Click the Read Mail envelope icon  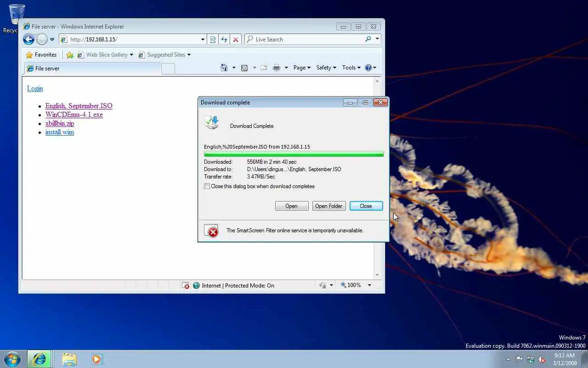coord(264,68)
